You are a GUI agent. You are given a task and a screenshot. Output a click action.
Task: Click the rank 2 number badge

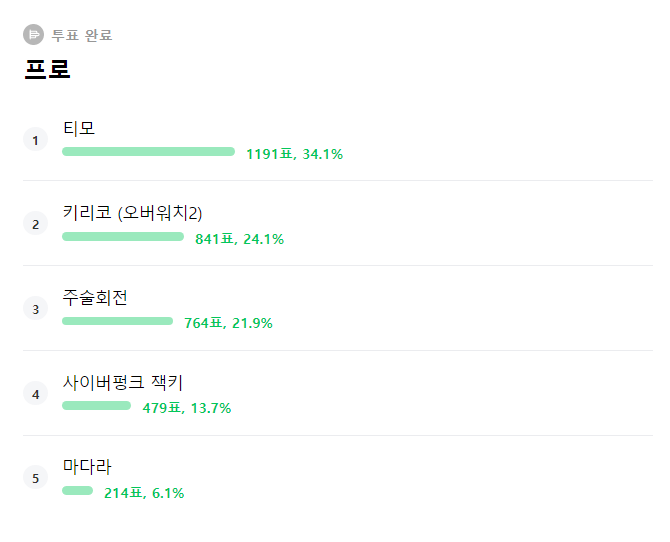35,224
